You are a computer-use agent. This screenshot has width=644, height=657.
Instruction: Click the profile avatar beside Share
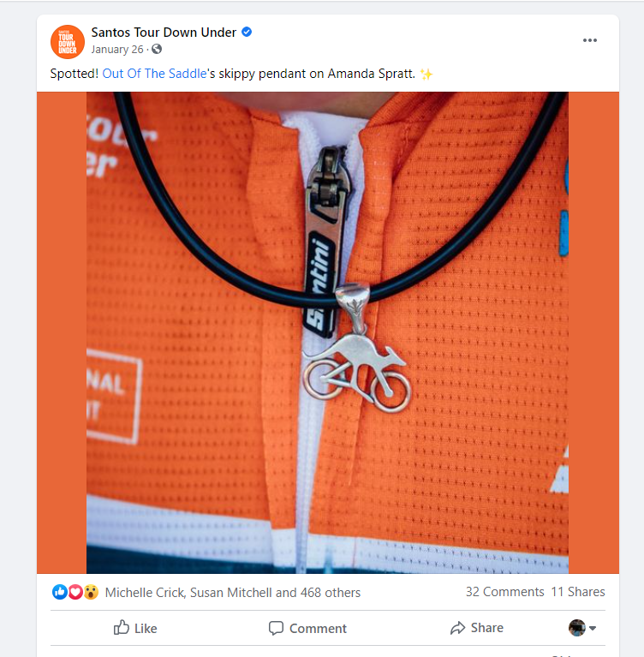(x=577, y=628)
